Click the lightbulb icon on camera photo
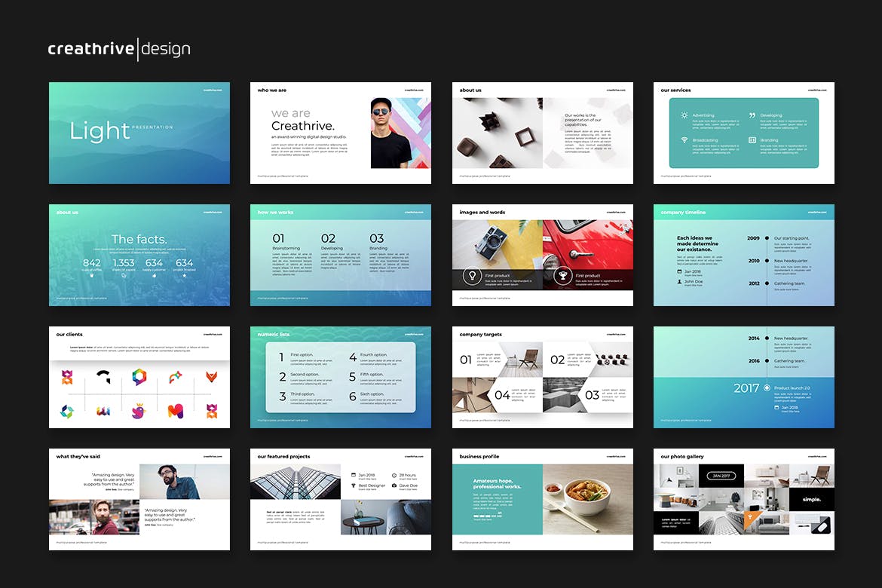882x588 pixels. (x=472, y=276)
